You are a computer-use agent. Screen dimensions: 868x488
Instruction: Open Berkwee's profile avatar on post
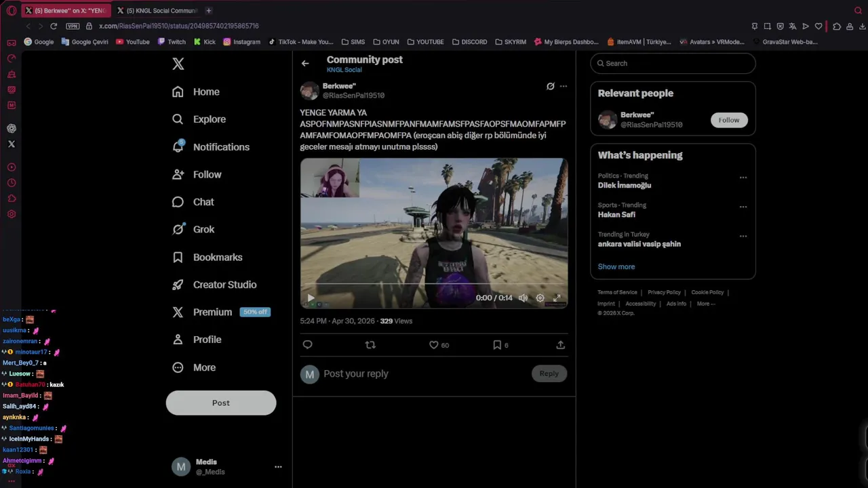tap(310, 91)
